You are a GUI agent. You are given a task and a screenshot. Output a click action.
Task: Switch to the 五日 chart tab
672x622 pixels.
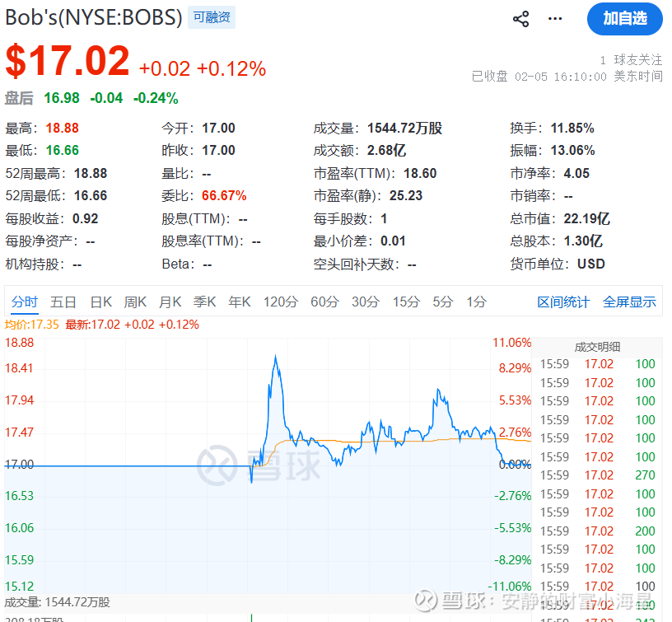point(63,302)
